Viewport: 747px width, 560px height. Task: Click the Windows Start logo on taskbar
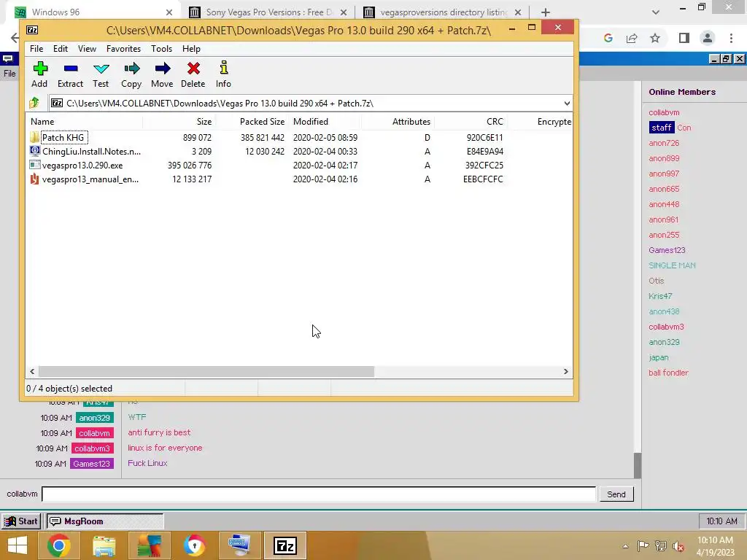[x=18, y=545]
